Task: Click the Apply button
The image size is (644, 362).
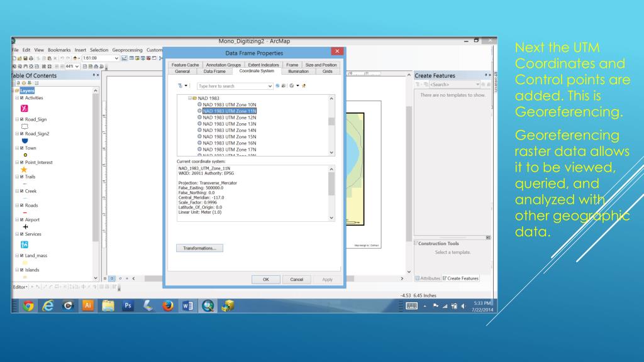Action: tap(327, 280)
